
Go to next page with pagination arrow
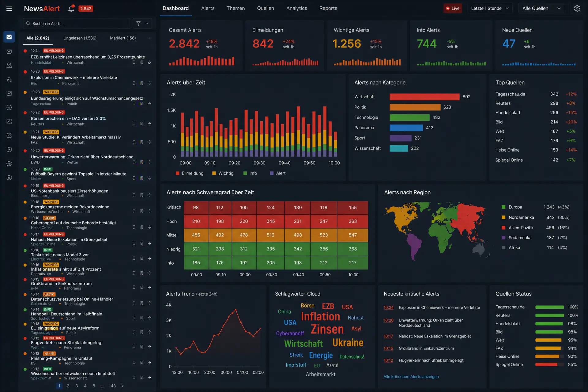123,386
